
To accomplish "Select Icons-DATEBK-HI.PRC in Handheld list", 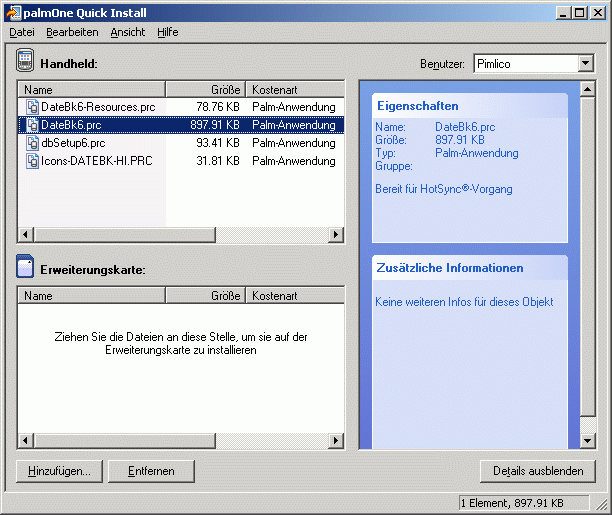I will (97, 161).
